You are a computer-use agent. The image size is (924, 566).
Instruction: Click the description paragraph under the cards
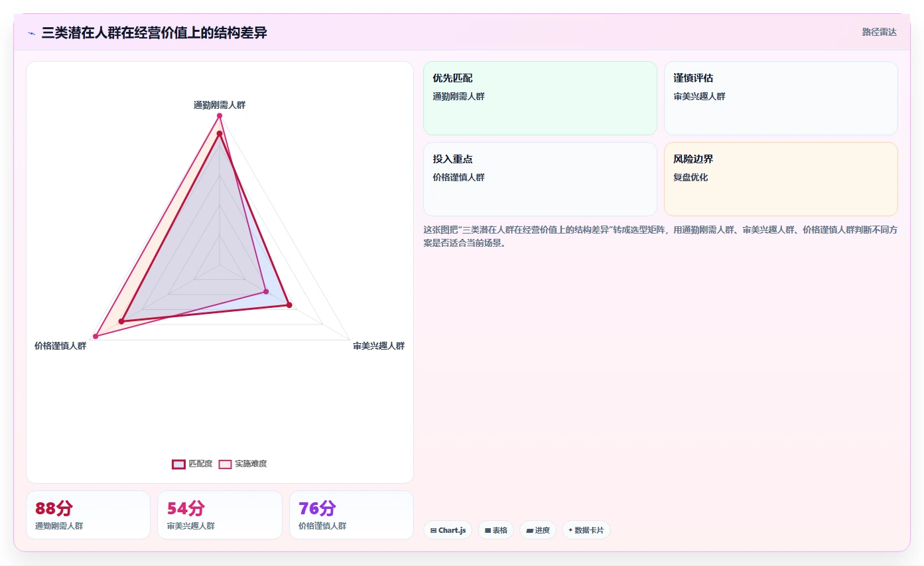(x=660, y=236)
